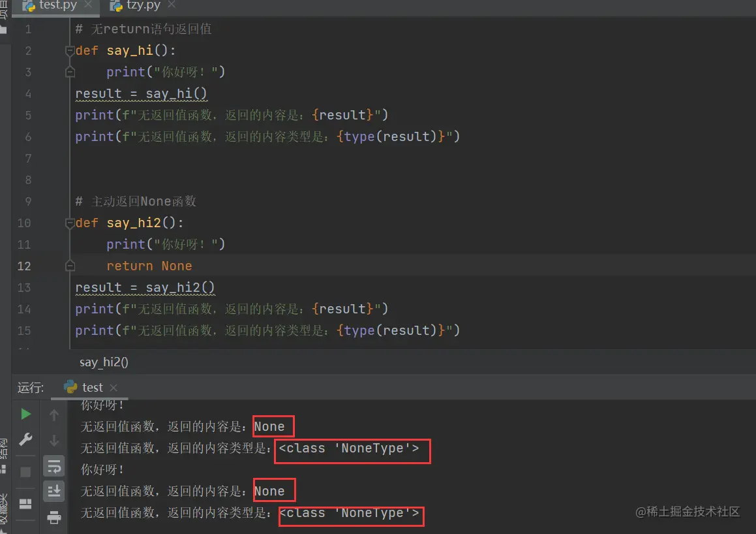
Task: Collapse the say_hi function fold marker
Action: 70,50
